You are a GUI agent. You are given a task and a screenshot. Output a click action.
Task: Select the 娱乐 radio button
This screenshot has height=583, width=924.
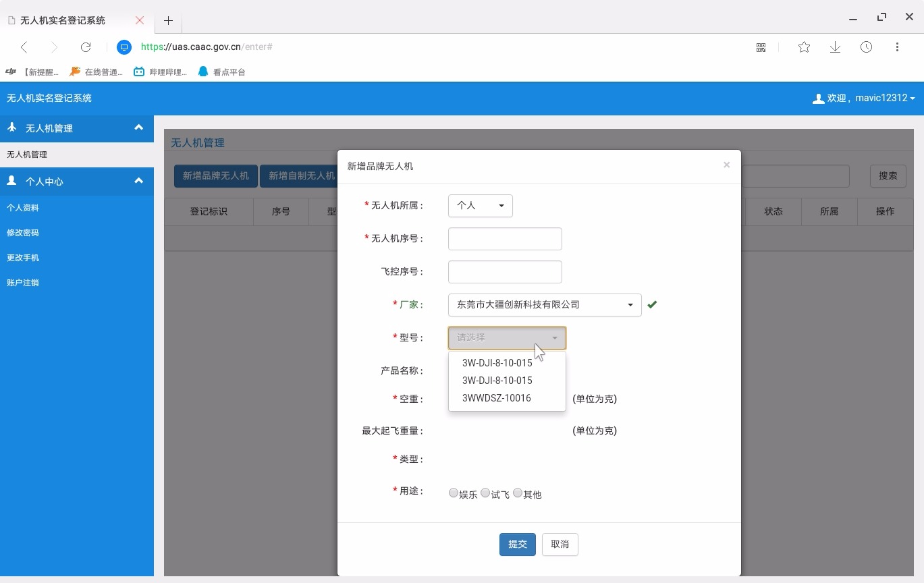coord(454,493)
